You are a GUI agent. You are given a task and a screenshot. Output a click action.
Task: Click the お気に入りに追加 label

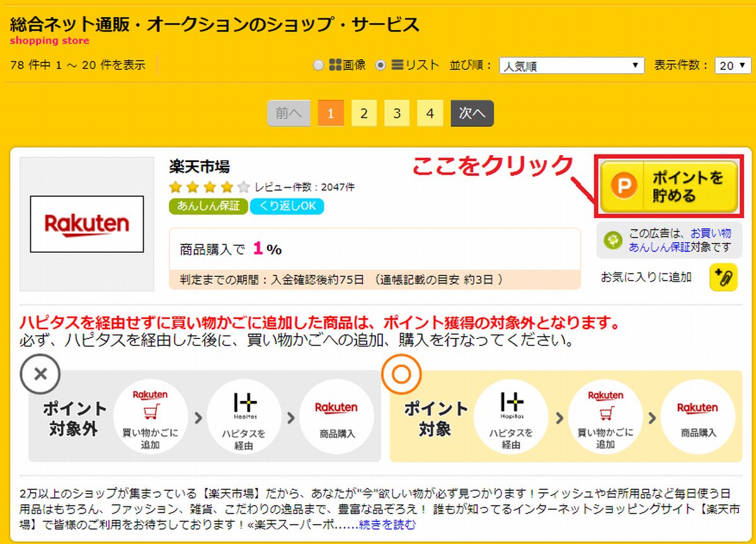pos(646,277)
